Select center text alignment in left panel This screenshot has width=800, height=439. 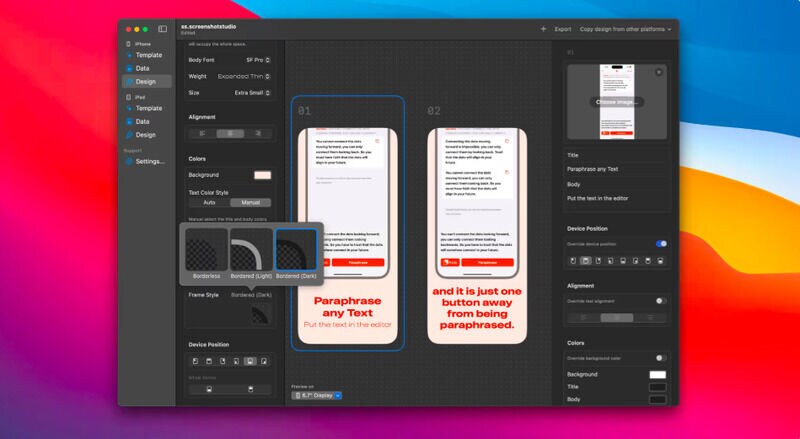[231, 133]
